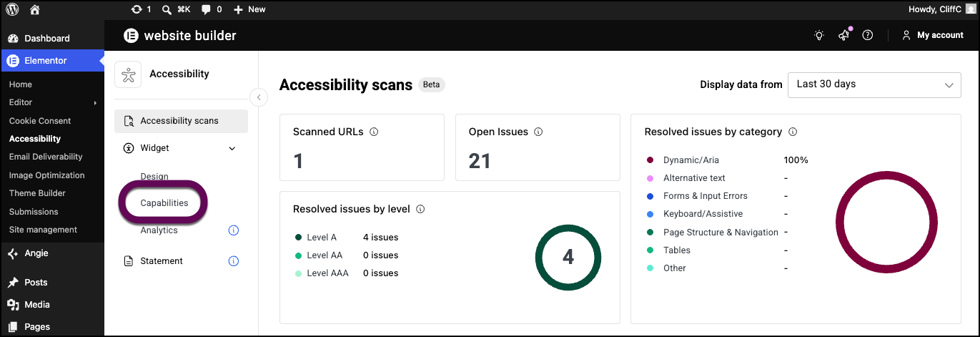This screenshot has width=980, height=337.
Task: Expand the Editor submenu arrow
Action: point(95,103)
